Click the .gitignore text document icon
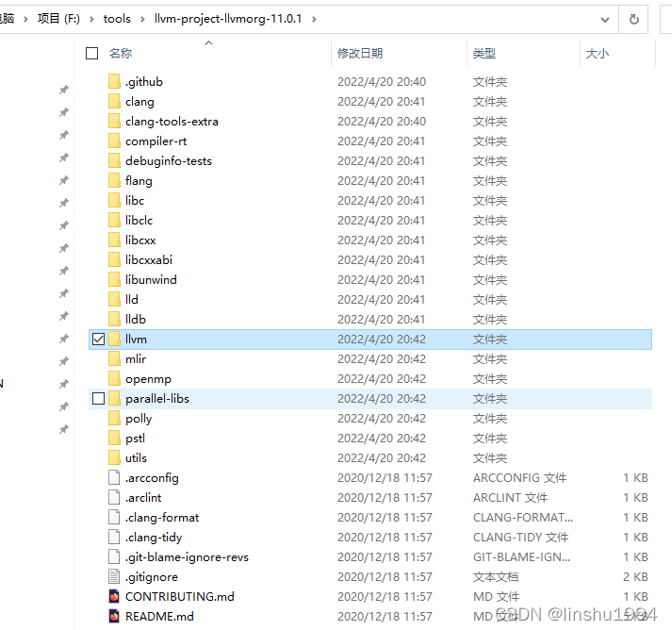Viewport: 672px width, 630px height. coord(114,576)
